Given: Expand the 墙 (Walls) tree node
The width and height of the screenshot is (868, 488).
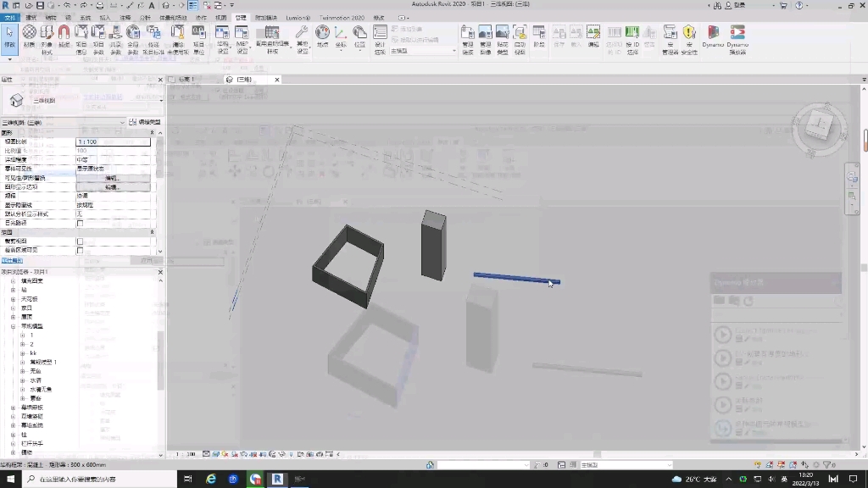Looking at the screenshot, I should tap(13, 291).
